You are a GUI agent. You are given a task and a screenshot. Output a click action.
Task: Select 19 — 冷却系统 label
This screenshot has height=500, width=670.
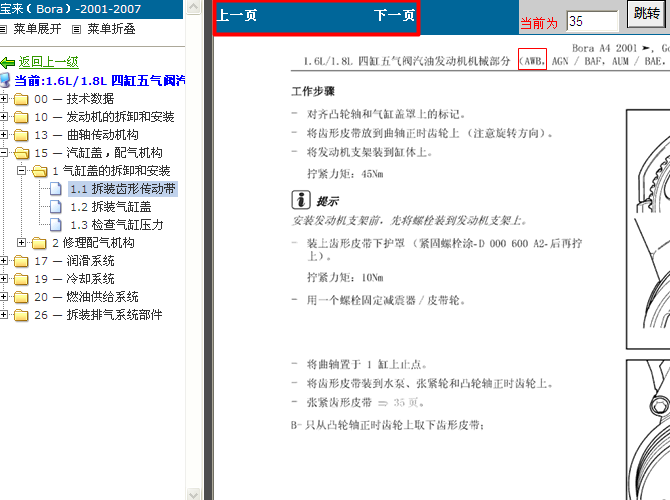point(74,279)
